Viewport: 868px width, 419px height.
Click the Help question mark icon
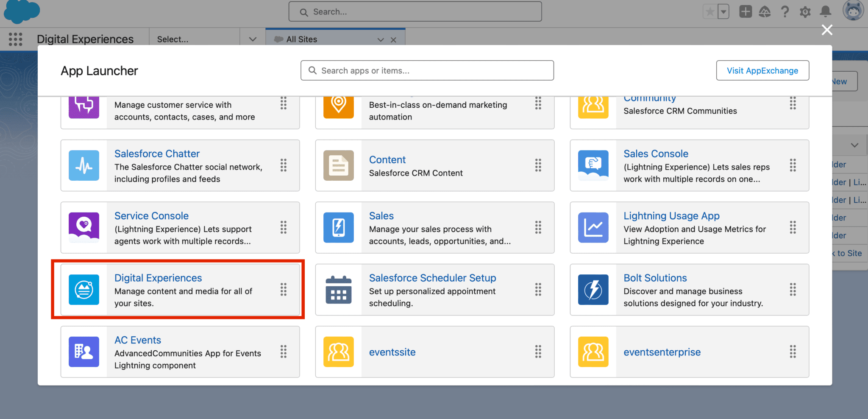(x=785, y=11)
